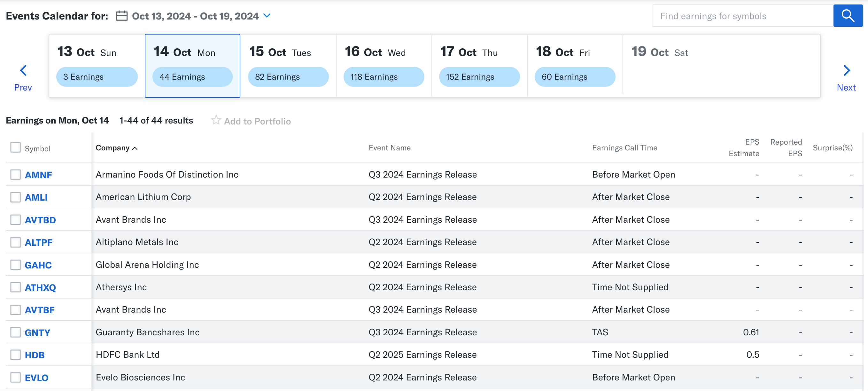The width and height of the screenshot is (868, 391).
Task: Toggle the GNTY symbol checkbox
Action: 15,332
